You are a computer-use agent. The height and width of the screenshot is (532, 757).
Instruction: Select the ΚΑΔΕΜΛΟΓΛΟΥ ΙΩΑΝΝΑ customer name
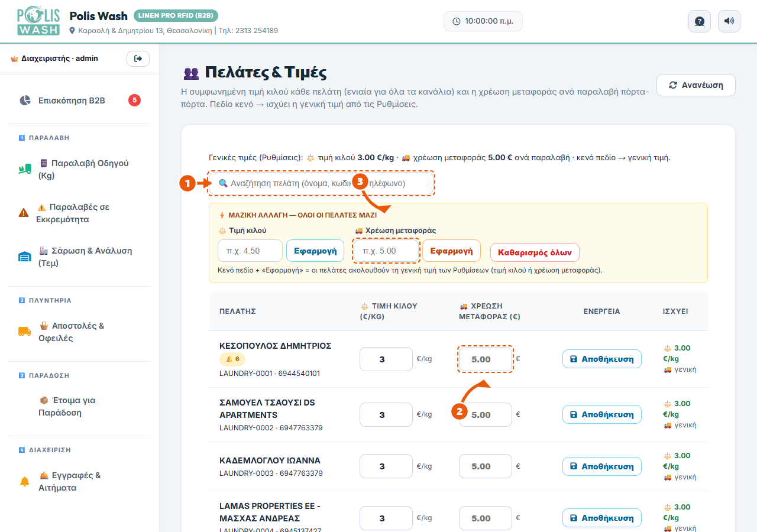(270, 460)
